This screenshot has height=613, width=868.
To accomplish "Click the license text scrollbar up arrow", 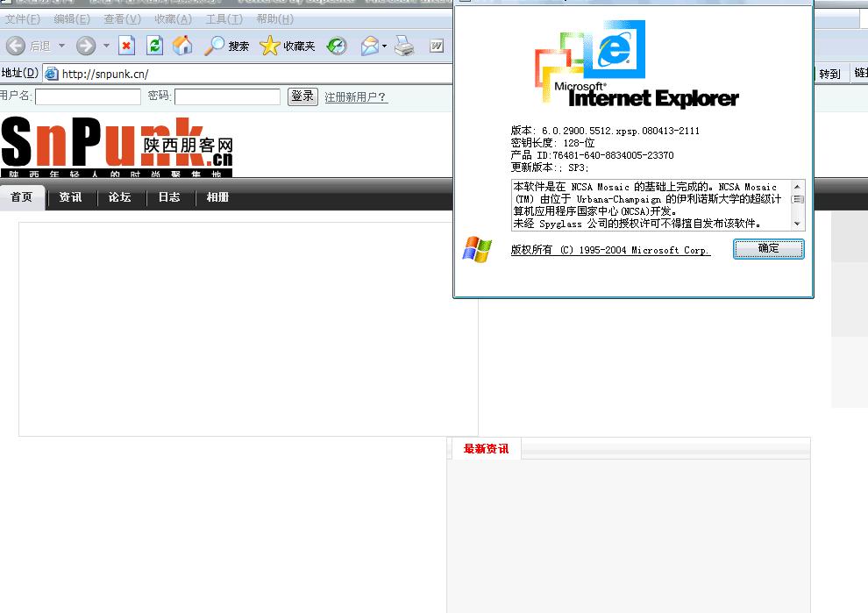I will pos(797,187).
